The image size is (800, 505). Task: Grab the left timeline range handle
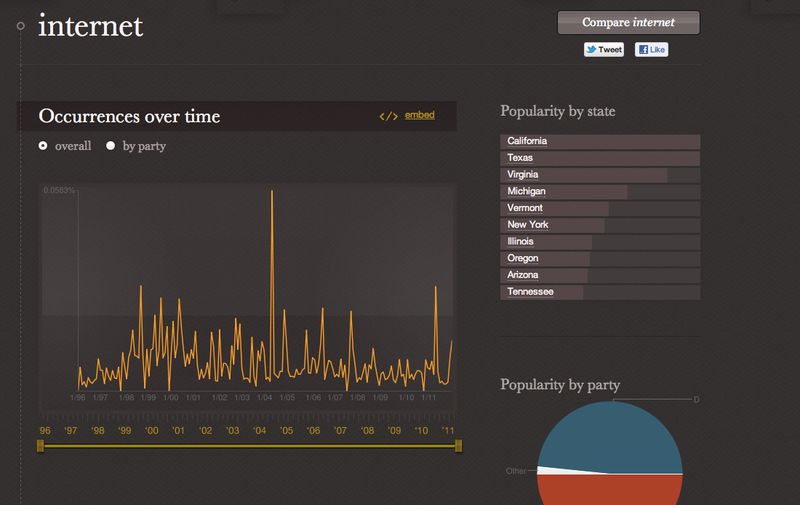[41, 446]
